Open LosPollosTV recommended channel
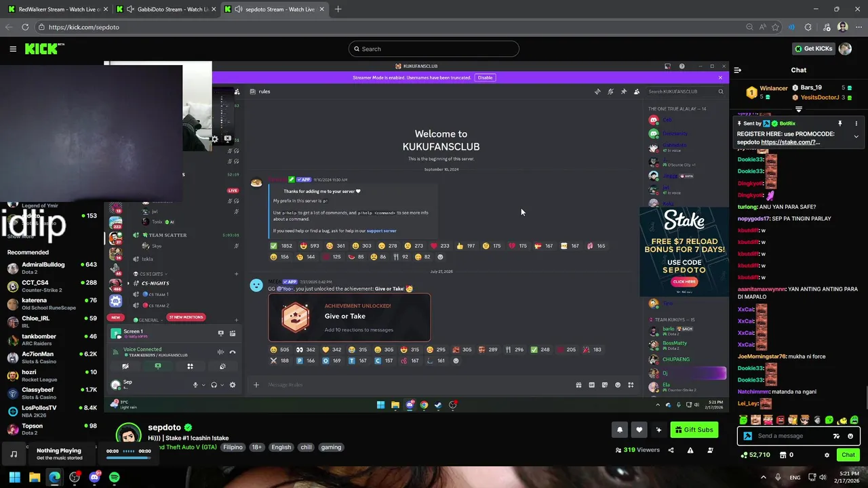 tap(52, 411)
